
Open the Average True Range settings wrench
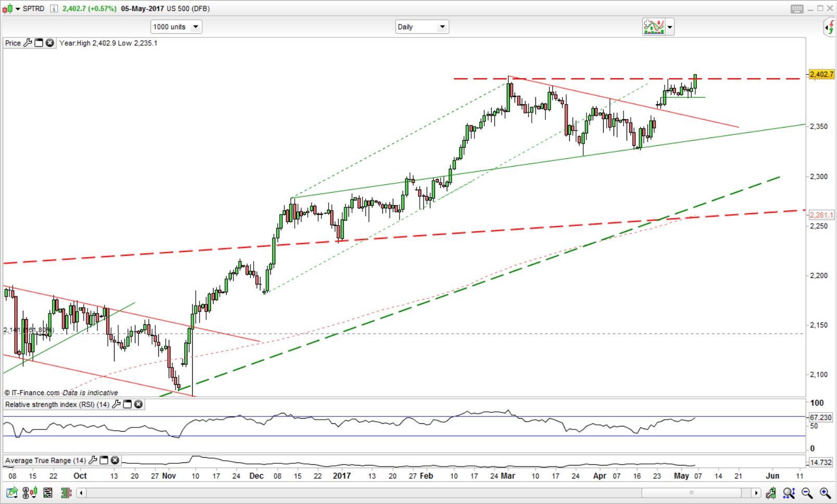(93, 460)
